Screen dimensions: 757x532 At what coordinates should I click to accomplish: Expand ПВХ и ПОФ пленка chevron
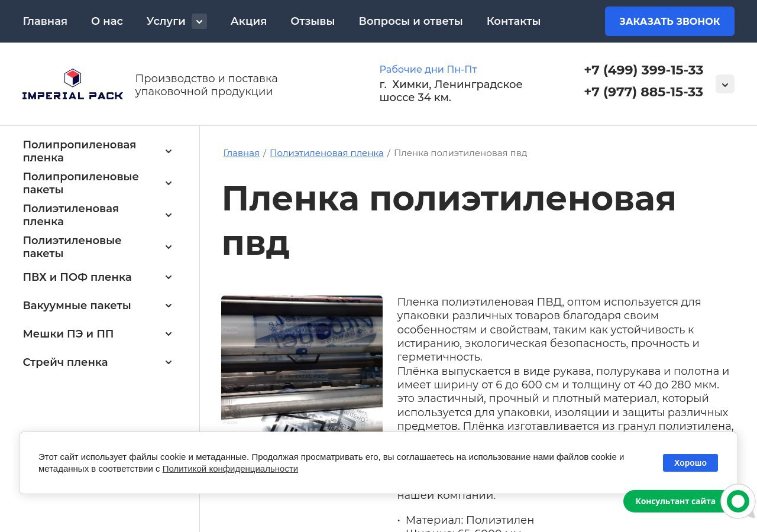coord(169,277)
